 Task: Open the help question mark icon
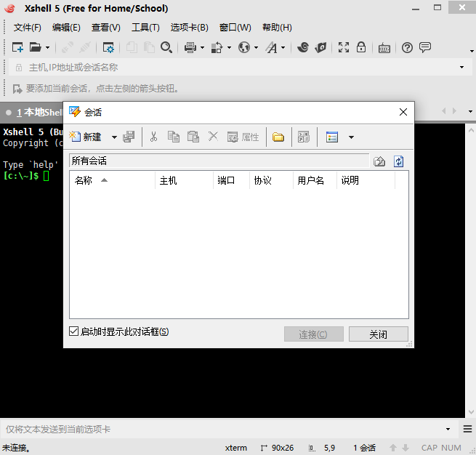coord(407,48)
